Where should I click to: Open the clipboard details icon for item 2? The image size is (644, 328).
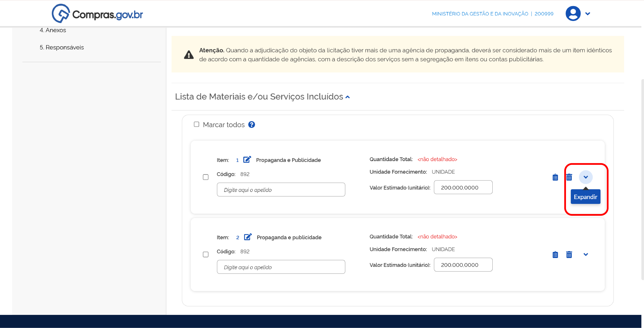coord(555,255)
